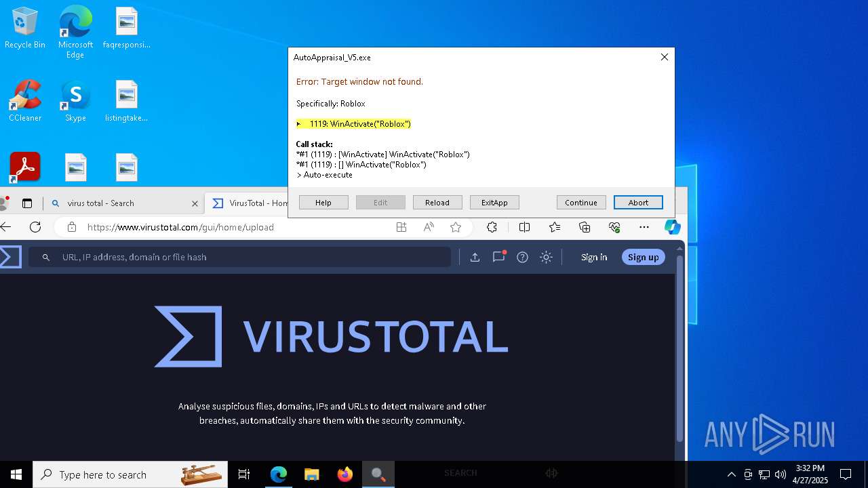Select the listingtake... desktop file

coord(127,102)
